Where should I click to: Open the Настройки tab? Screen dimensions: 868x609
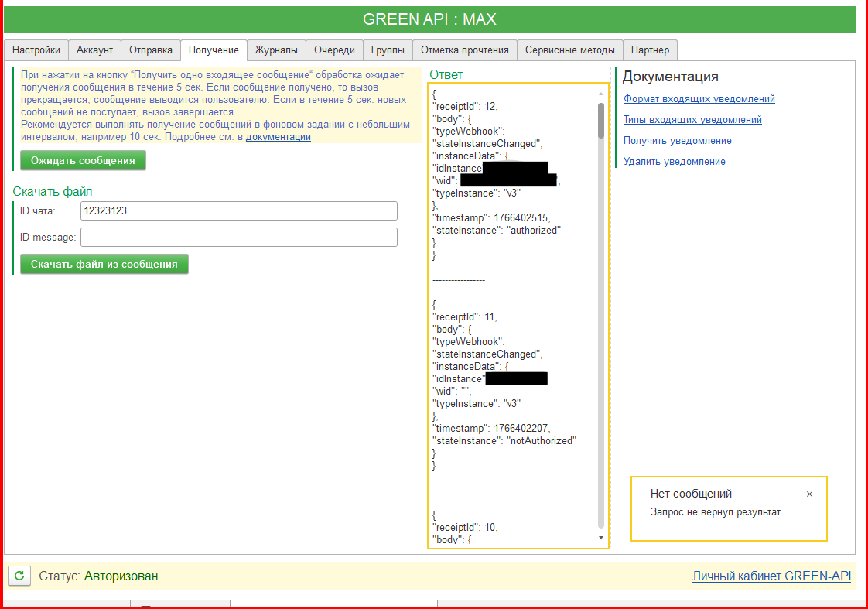[36, 50]
